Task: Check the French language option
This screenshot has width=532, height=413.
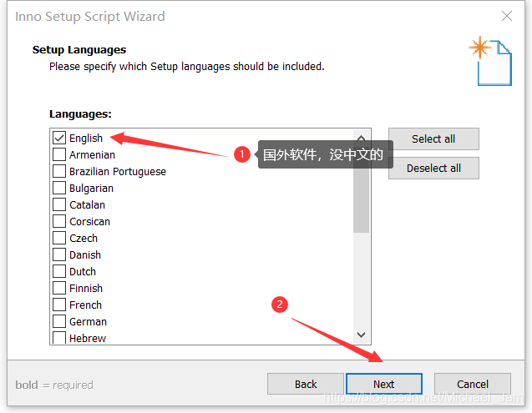Action: click(x=59, y=305)
